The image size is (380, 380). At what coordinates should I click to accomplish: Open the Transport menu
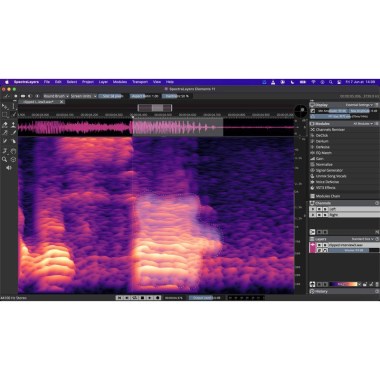click(x=140, y=82)
